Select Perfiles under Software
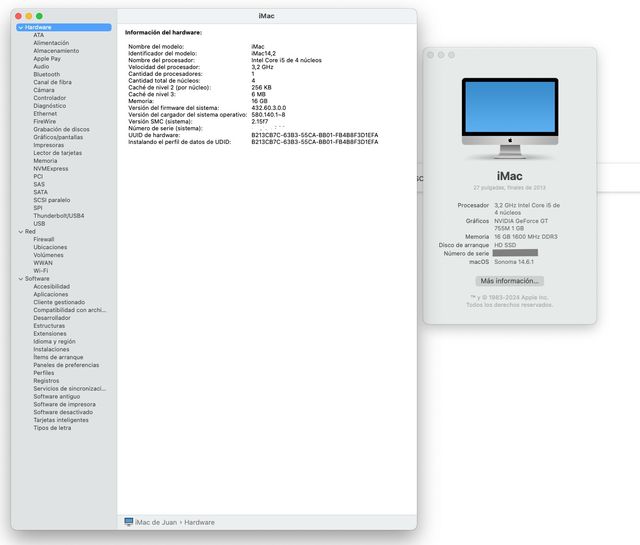The height and width of the screenshot is (545, 640). tap(44, 373)
